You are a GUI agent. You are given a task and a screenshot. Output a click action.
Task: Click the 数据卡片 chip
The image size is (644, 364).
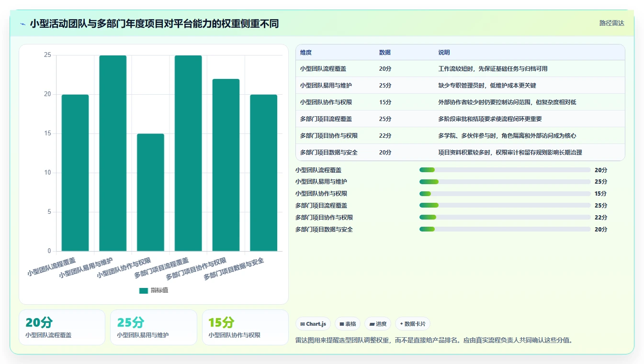tap(412, 324)
